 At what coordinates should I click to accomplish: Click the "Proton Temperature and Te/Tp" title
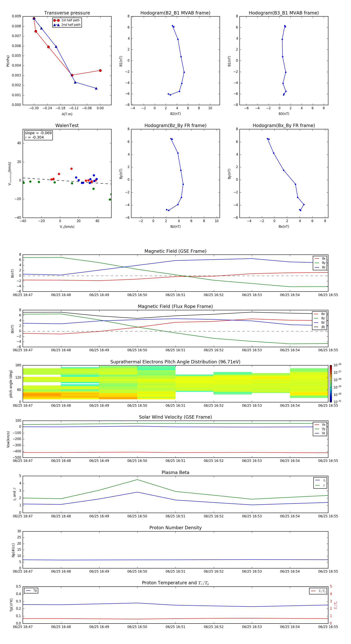pyautogui.click(x=175, y=583)
